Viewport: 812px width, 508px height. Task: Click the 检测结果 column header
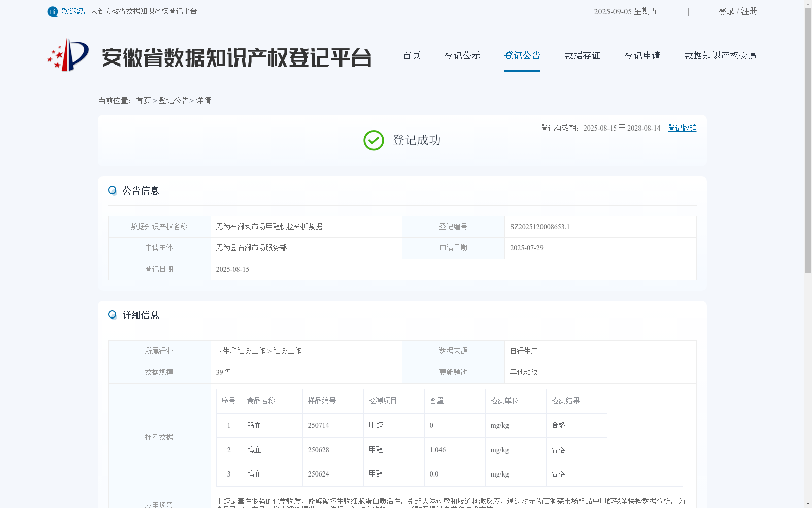565,401
